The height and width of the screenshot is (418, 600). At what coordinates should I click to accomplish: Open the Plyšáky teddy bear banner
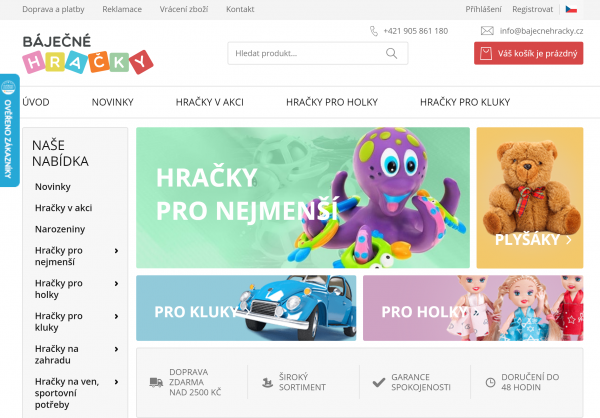click(x=530, y=198)
